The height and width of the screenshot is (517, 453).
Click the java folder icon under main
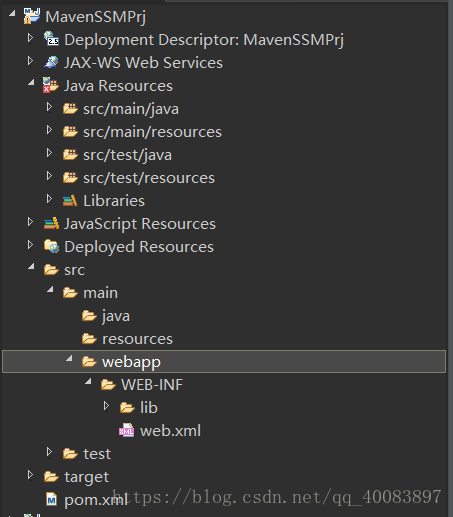pyautogui.click(x=89, y=315)
